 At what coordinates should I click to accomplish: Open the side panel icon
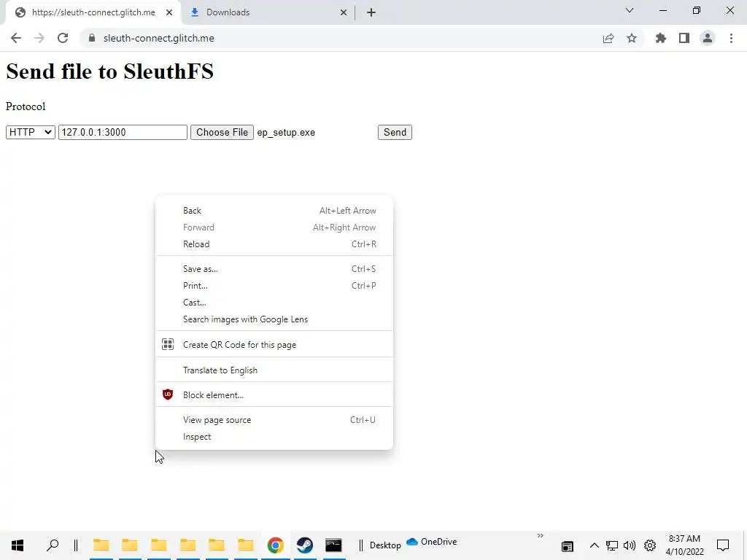[684, 38]
